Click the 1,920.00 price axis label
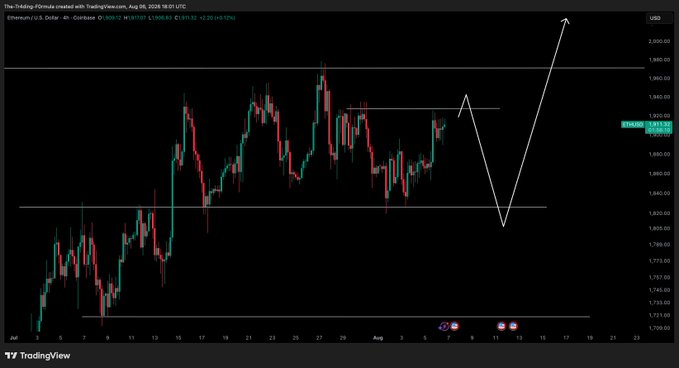The image size is (679, 368). [x=659, y=116]
